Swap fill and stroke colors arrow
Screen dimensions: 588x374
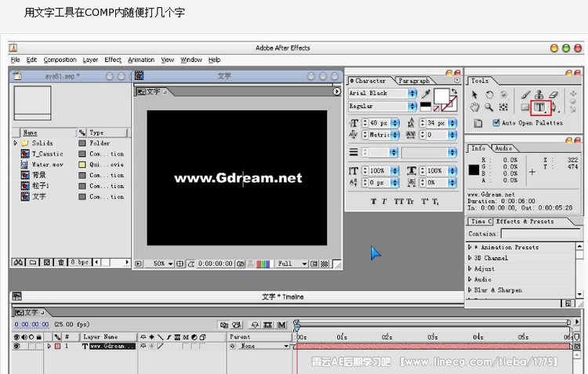click(454, 91)
